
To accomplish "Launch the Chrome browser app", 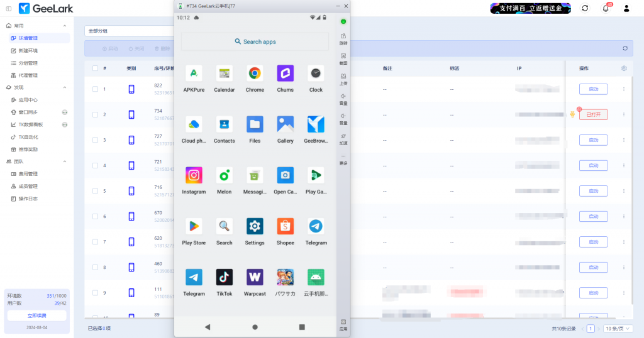I will (x=255, y=74).
